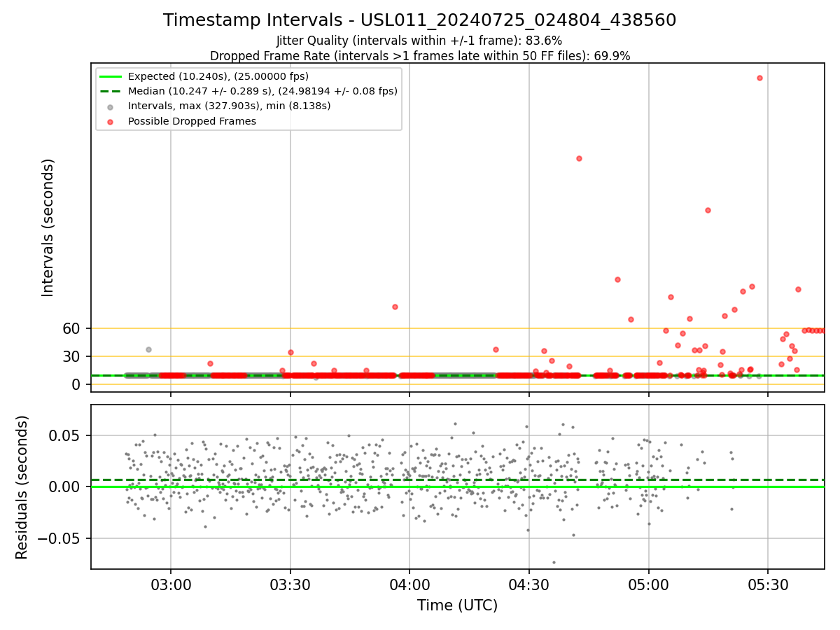Click the '05:30' x-axis tick label
This screenshot has width=840, height=630.
click(768, 584)
